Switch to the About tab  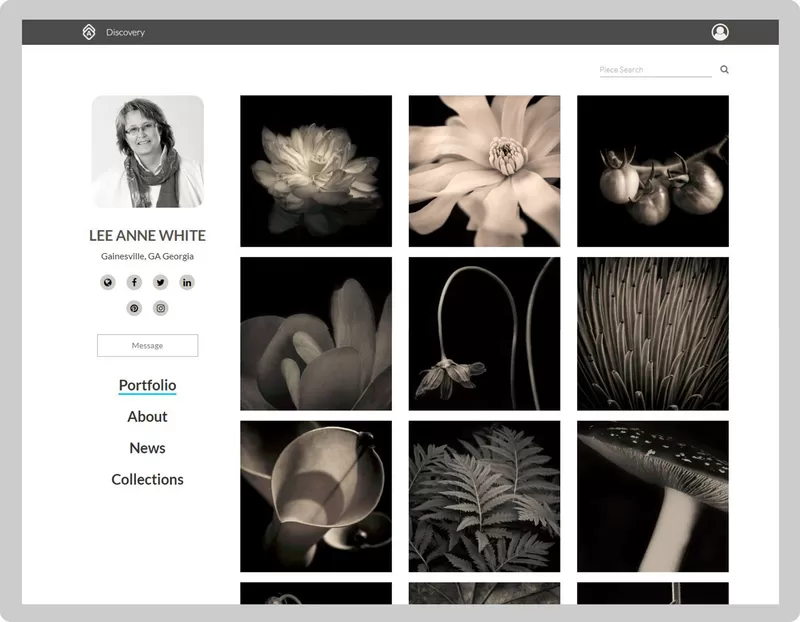point(147,416)
